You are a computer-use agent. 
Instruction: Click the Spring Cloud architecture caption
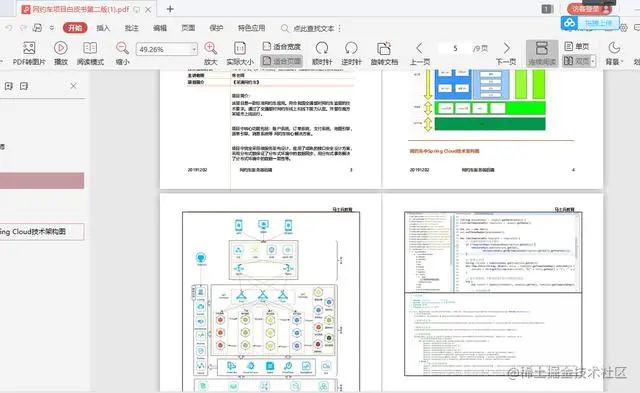click(444, 151)
